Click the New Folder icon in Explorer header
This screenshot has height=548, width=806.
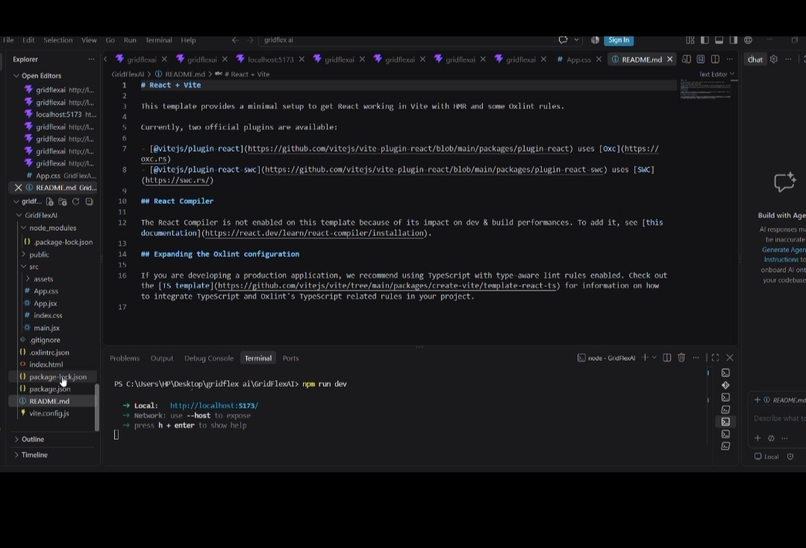pos(63,202)
